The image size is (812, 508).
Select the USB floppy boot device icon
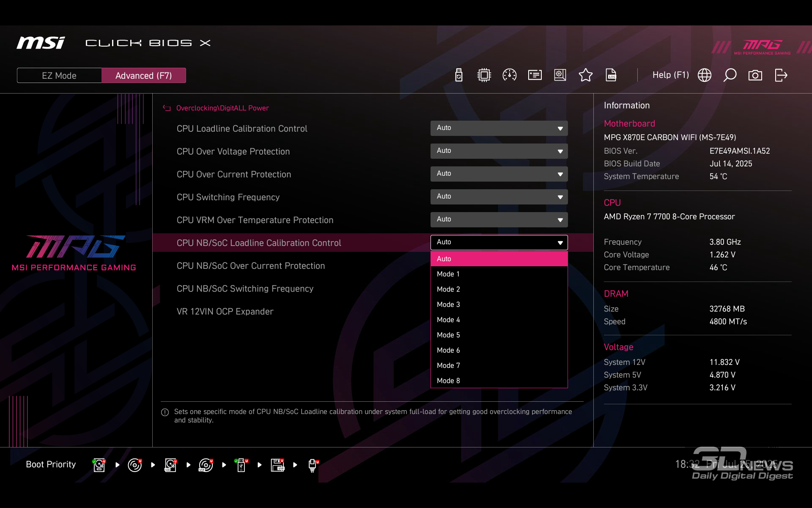coord(277,465)
